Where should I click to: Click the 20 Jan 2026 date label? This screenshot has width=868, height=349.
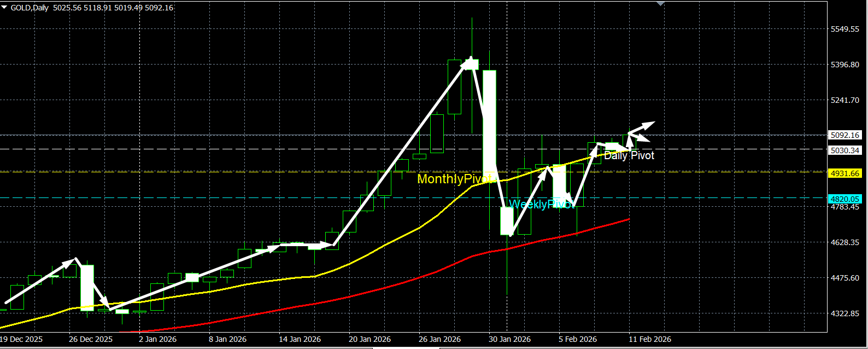[371, 339]
